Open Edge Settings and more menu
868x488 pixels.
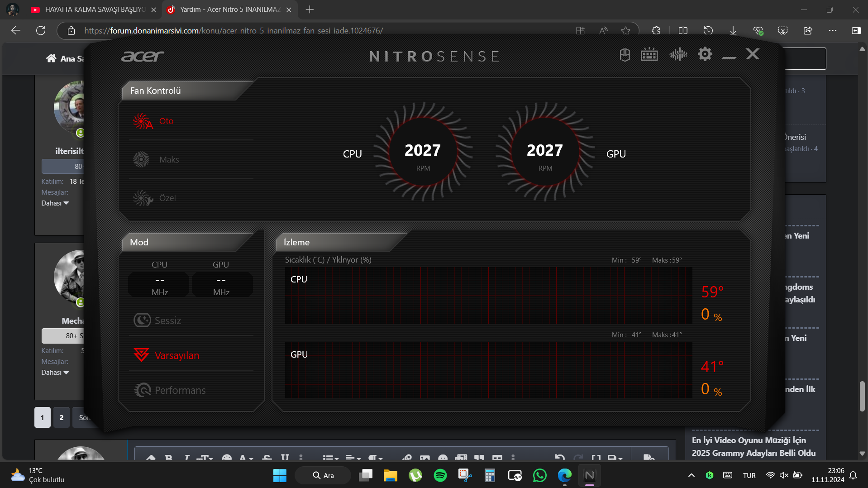833,30
